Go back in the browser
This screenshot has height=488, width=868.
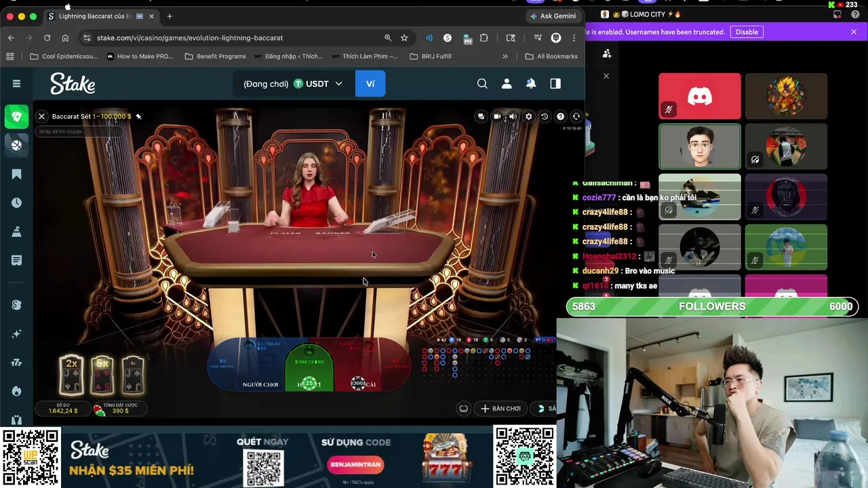pos(11,38)
